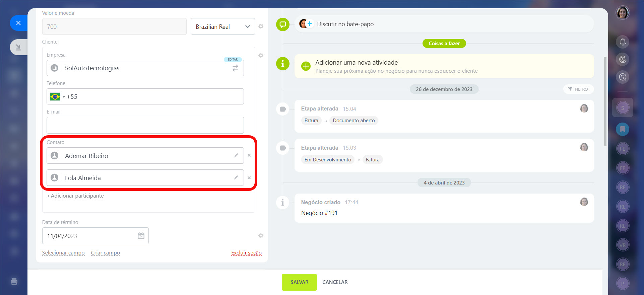The width and height of the screenshot is (644, 295).
Task: Close the deal side panel
Action: [18, 23]
